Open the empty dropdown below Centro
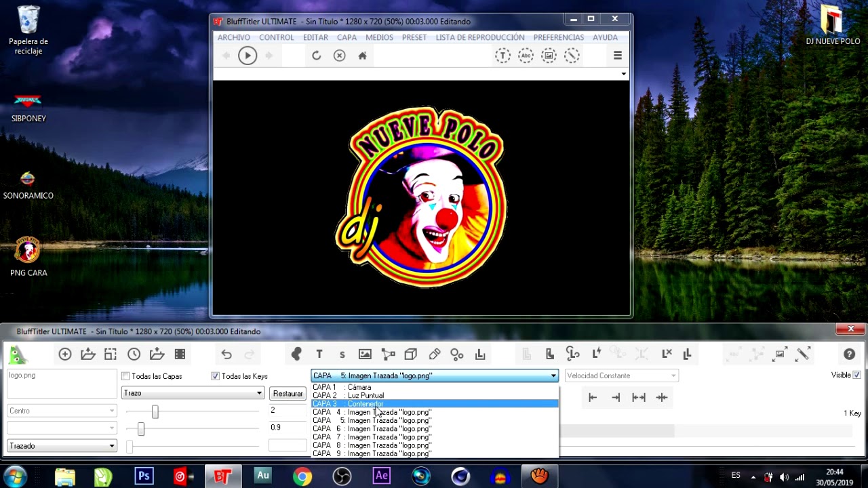This screenshot has width=868, height=488. coord(62,428)
